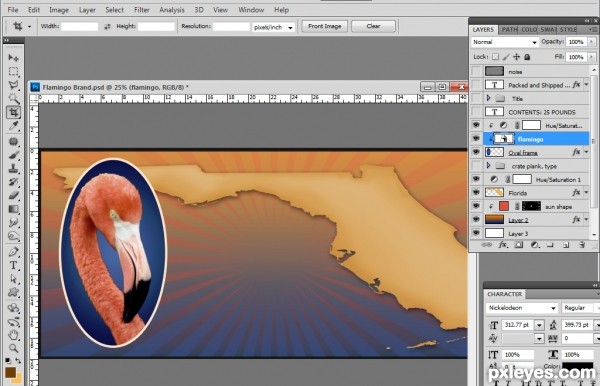Click the sun shape red fill thumbnail

504,207
